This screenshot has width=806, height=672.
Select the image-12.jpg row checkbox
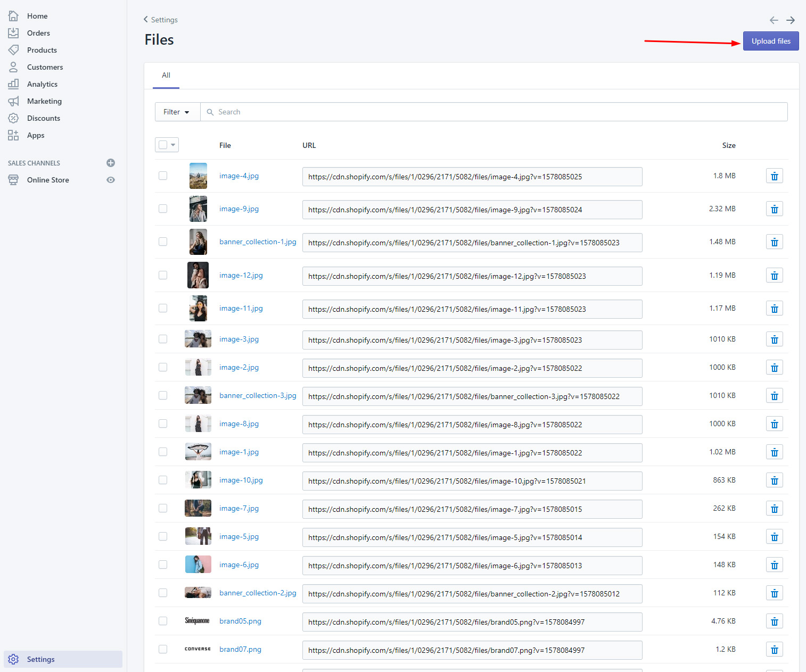pyautogui.click(x=163, y=275)
